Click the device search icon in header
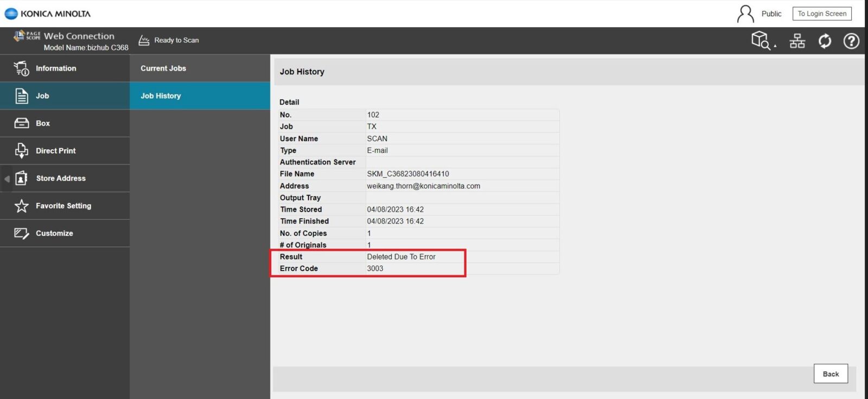Viewport: 868px width, 399px height. [x=762, y=41]
